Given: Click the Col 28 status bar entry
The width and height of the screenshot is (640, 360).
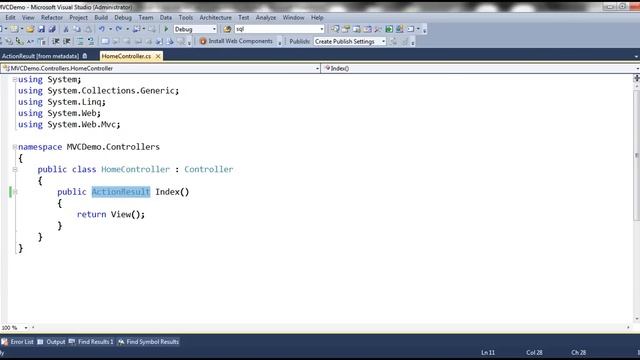Looking at the screenshot, I should 534,353.
